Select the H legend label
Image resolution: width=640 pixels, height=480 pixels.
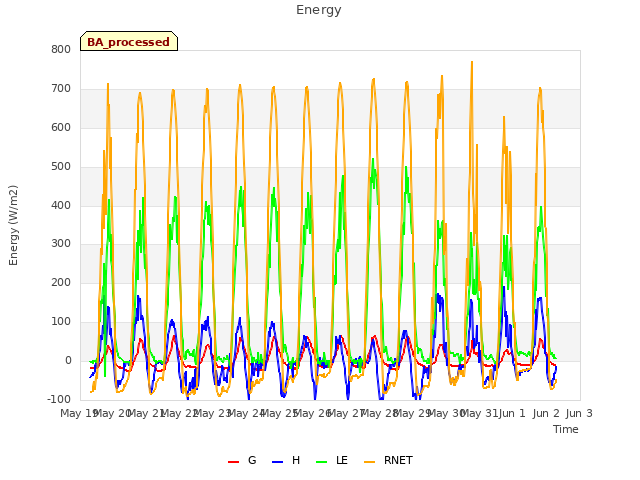296,460
